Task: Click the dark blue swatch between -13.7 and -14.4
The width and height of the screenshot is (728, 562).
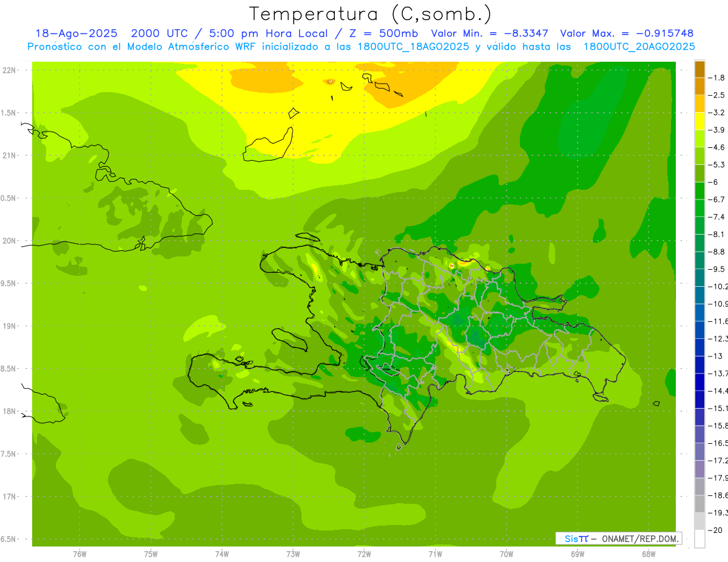Action: (700, 382)
